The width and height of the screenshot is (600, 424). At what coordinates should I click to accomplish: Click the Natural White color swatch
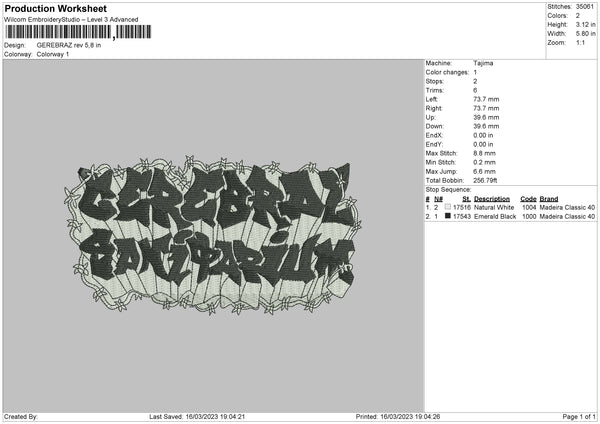(448, 207)
